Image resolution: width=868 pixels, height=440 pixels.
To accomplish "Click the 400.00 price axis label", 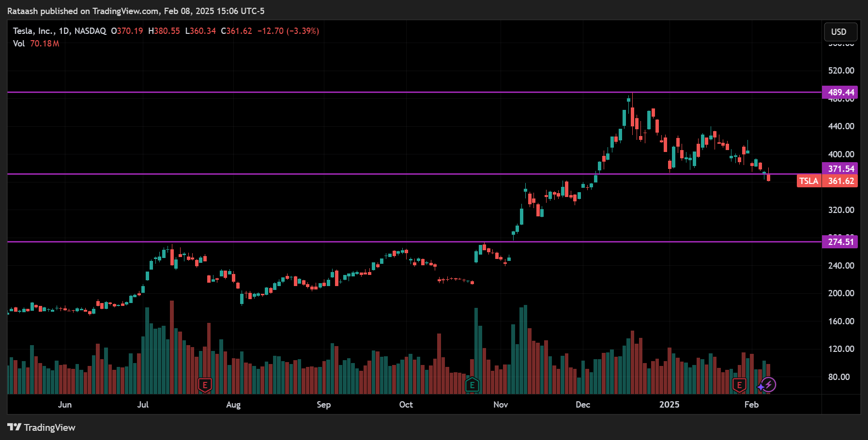I will click(x=841, y=154).
